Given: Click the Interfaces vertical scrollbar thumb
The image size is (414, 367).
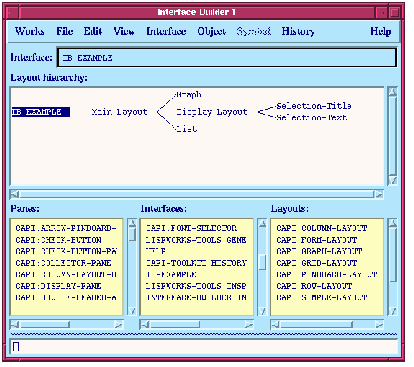Looking at the screenshot, I should click(262, 262).
